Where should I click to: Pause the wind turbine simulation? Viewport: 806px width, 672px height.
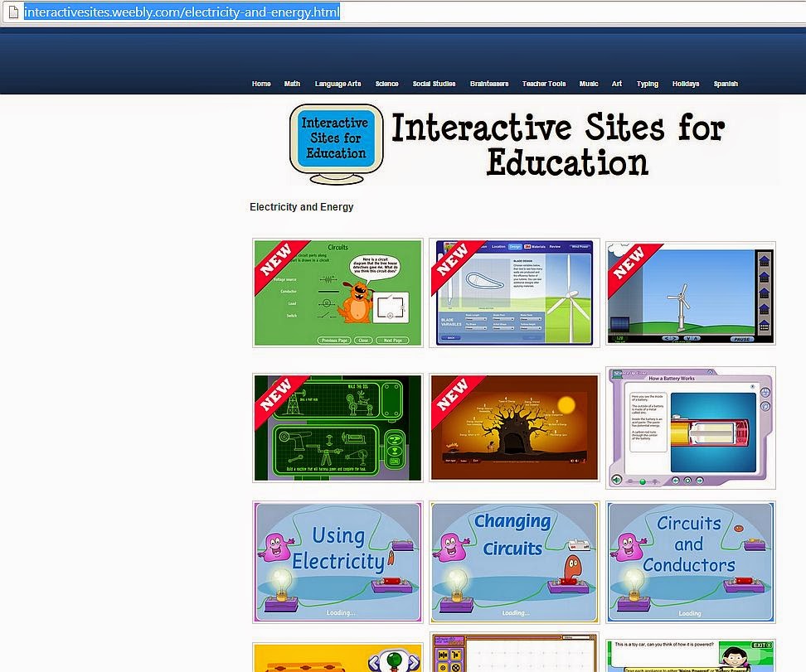click(742, 339)
